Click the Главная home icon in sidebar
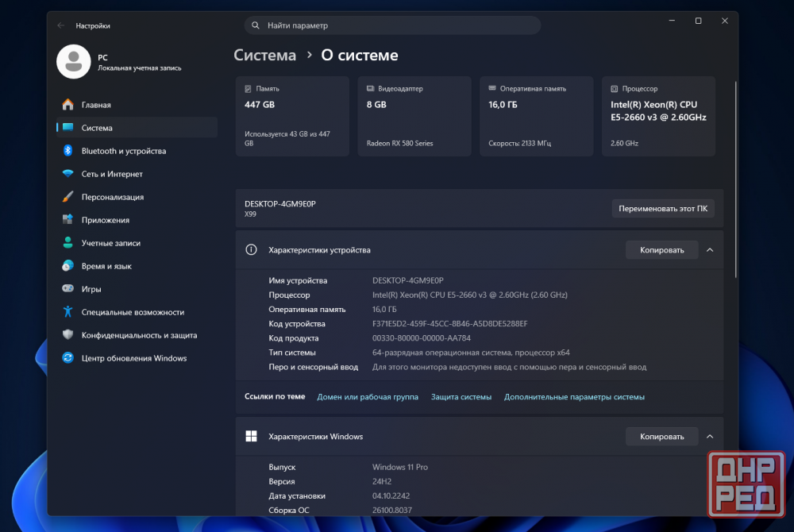This screenshot has height=532, width=794. [x=67, y=104]
